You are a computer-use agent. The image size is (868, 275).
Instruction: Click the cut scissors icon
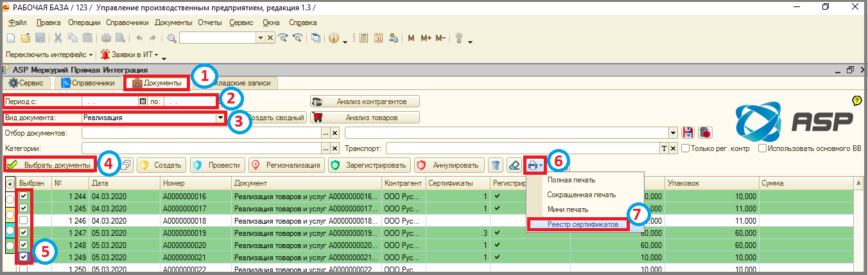click(x=58, y=38)
